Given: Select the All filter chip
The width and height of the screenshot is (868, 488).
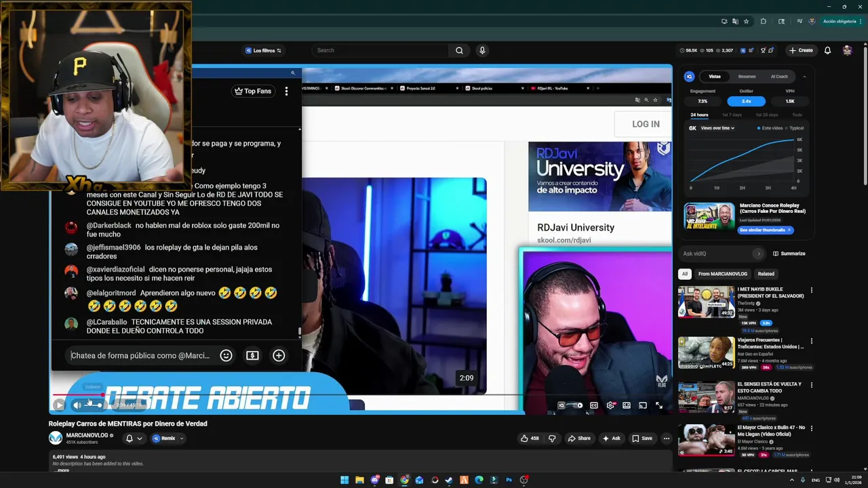Looking at the screenshot, I should (x=685, y=274).
